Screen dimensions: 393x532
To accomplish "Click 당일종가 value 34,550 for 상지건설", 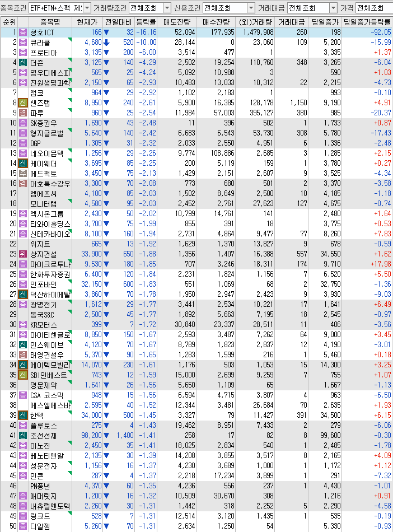I will (x=330, y=254).
